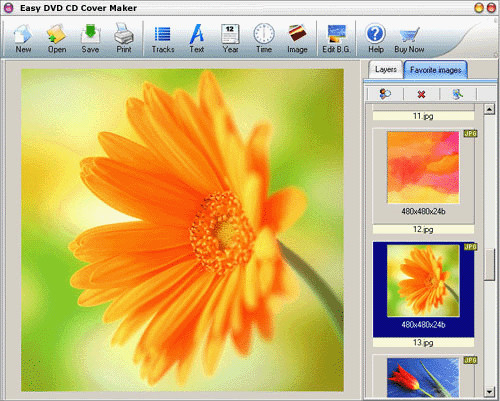The image size is (500, 401).
Task: Select the Favorite images tab
Action: (x=435, y=70)
